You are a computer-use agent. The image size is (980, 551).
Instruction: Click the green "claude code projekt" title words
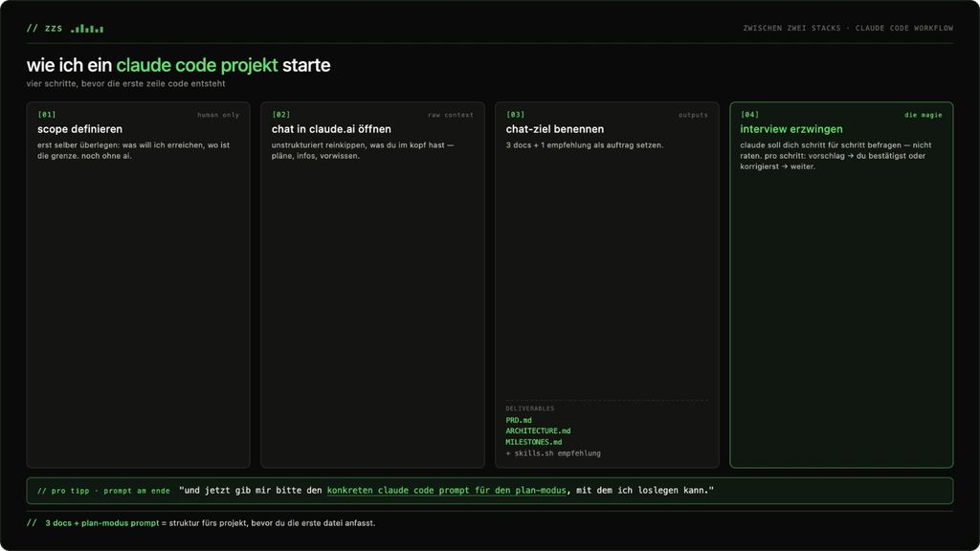point(197,65)
